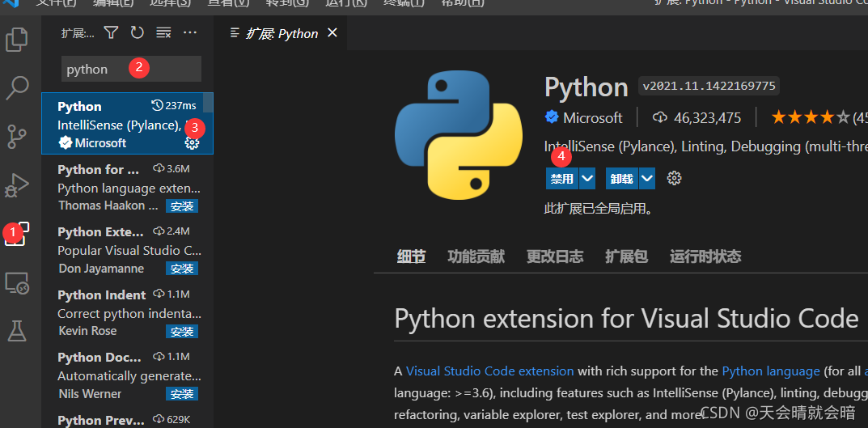Select the Python Preview extension item

point(127,418)
